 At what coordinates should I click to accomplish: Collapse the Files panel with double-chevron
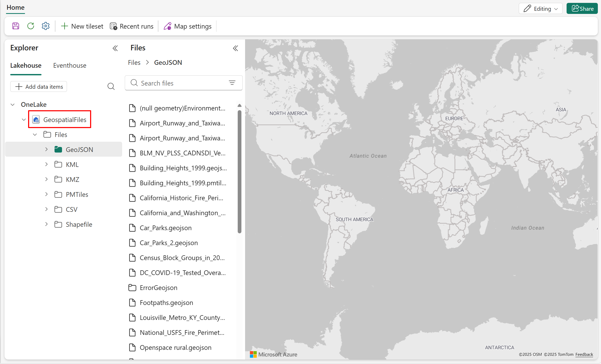235,48
